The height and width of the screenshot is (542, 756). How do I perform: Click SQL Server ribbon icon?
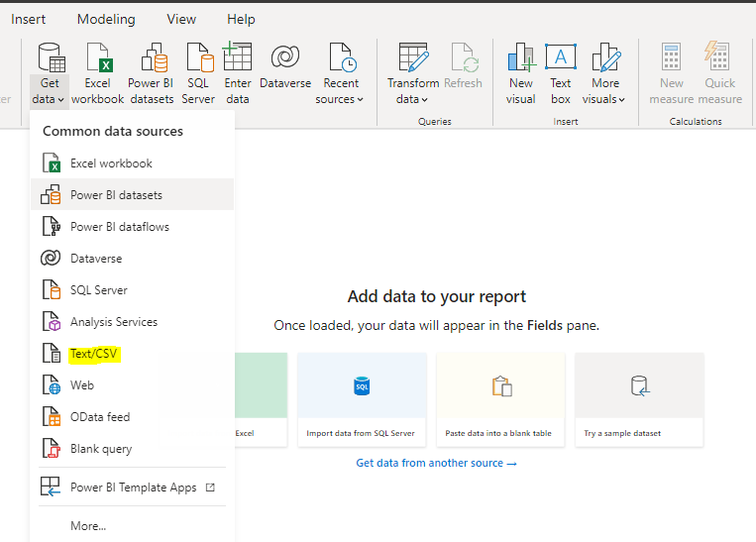[200, 56]
